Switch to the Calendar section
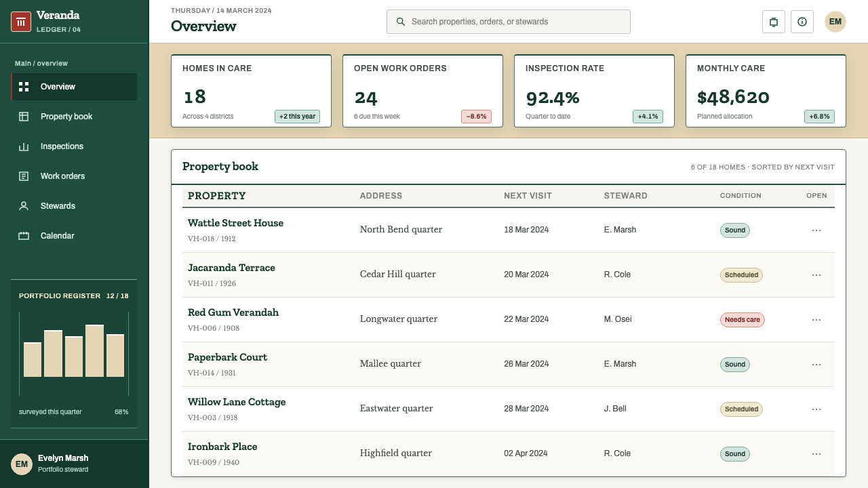868x488 pixels. tap(74, 236)
